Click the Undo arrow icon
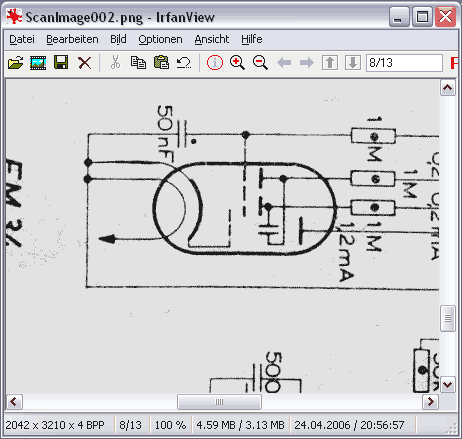Image resolution: width=462 pixels, height=439 pixels. [184, 62]
